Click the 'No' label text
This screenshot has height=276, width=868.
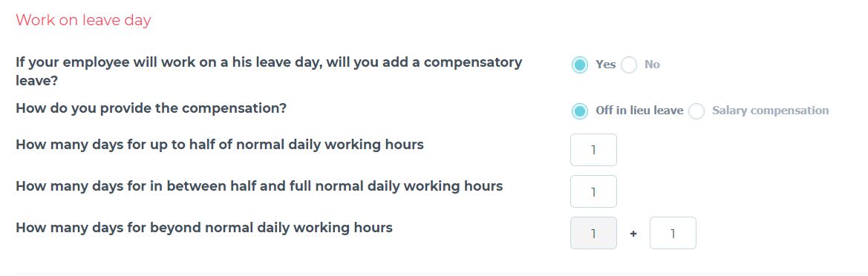coord(652,65)
